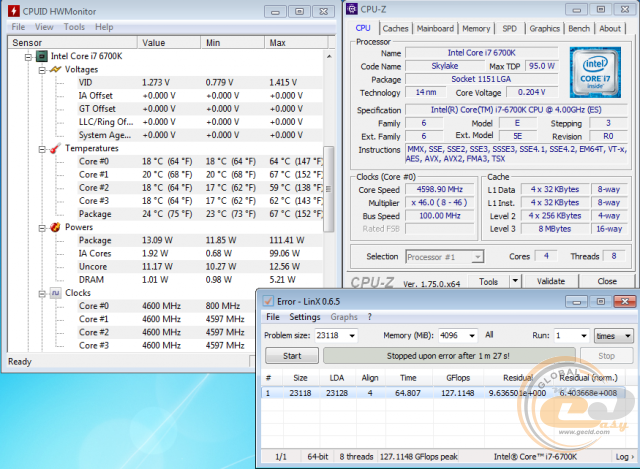Click the Voltages lightning icon in HWMonitor tree
The width and height of the screenshot is (640, 469).
pos(55,69)
